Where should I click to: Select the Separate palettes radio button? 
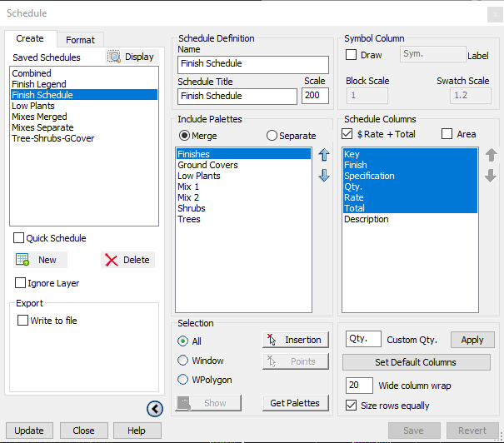[x=272, y=136]
